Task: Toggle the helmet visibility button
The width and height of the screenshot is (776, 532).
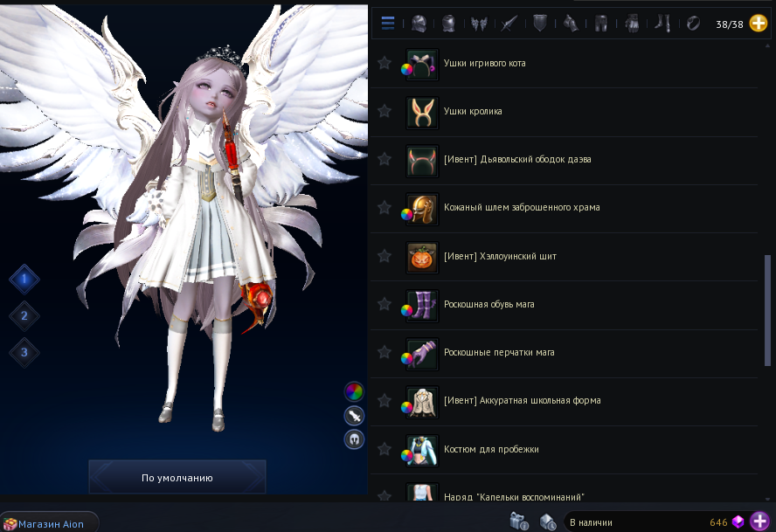Action: pyautogui.click(x=354, y=439)
